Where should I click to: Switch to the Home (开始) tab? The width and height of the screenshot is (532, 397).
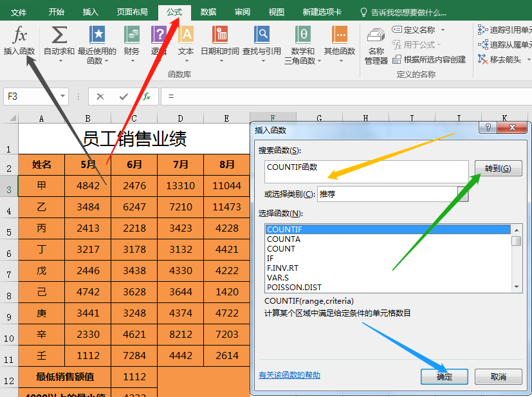56,12
